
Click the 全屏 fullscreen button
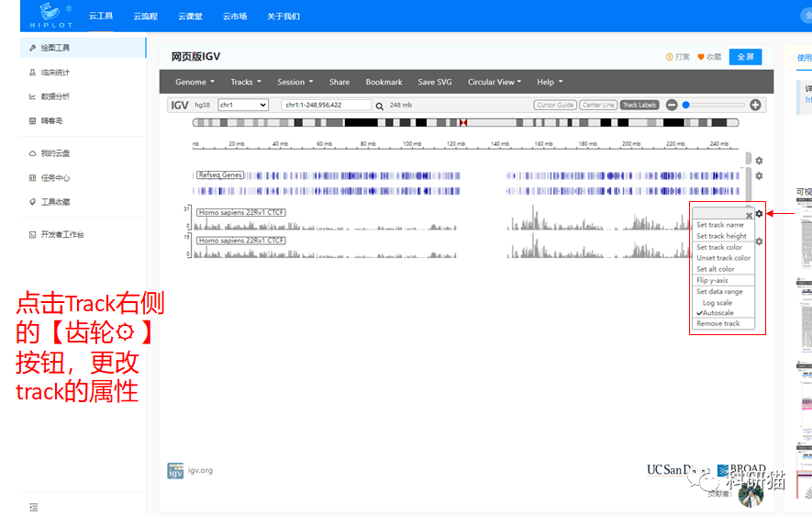746,57
